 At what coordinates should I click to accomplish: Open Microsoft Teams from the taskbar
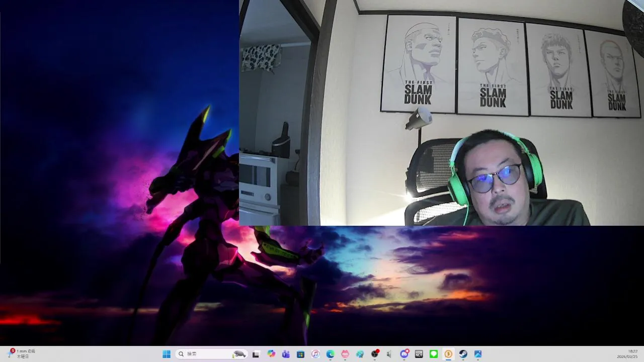(x=286, y=354)
